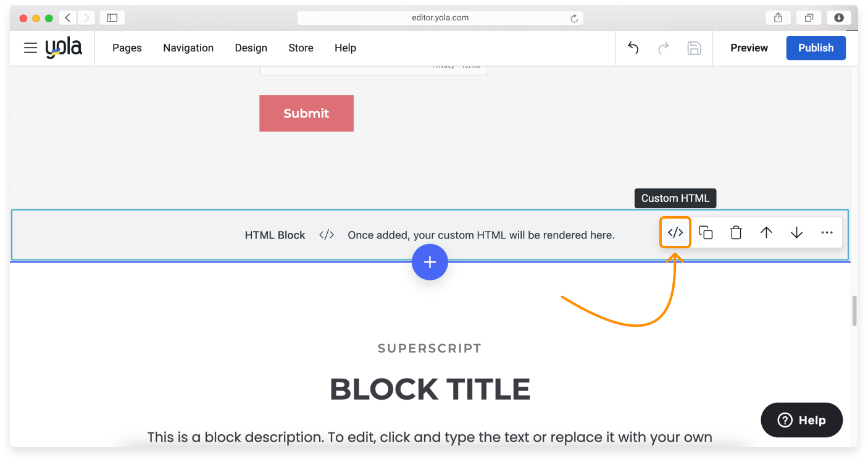Move the HTML block up
Image resolution: width=868 pixels, height=462 pixels.
pyautogui.click(x=766, y=232)
